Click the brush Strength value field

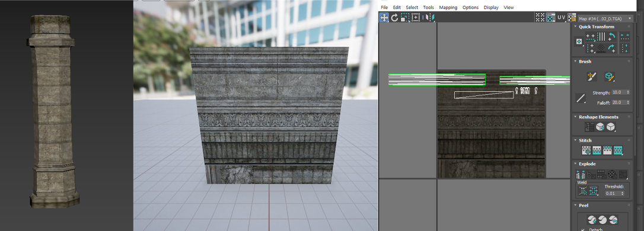click(x=619, y=92)
